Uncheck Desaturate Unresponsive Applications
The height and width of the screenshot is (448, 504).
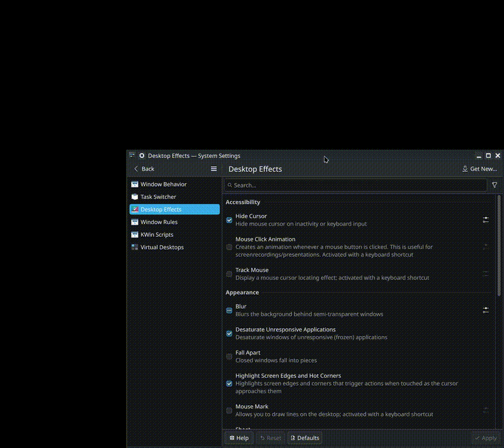pos(229,333)
